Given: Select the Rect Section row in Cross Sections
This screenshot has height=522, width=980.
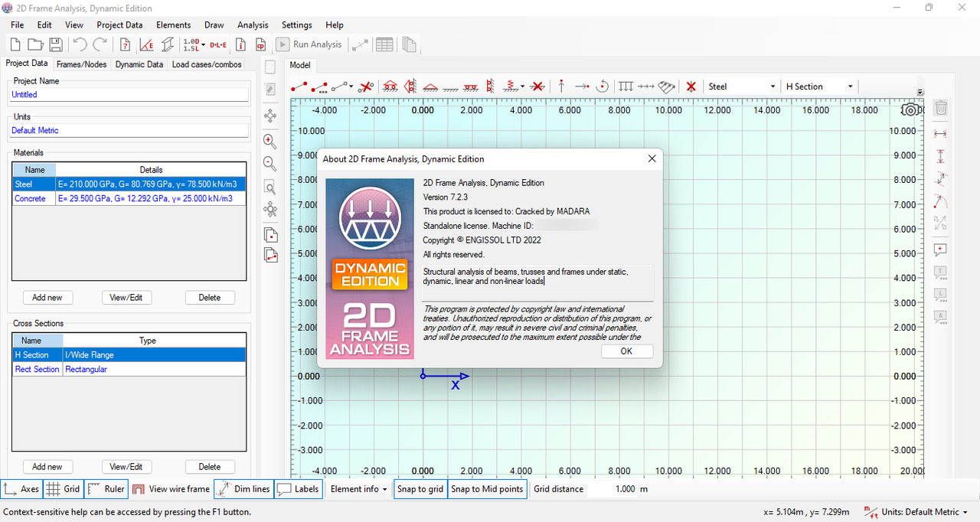Looking at the screenshot, I should (x=129, y=369).
